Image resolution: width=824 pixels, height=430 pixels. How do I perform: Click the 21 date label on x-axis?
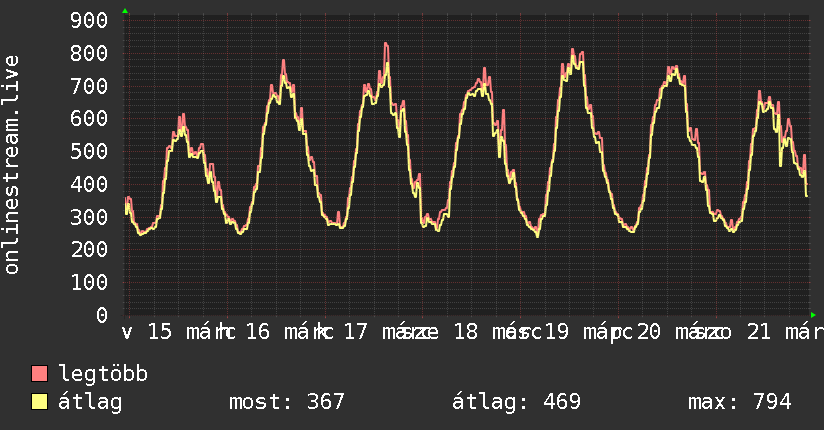pos(759,332)
